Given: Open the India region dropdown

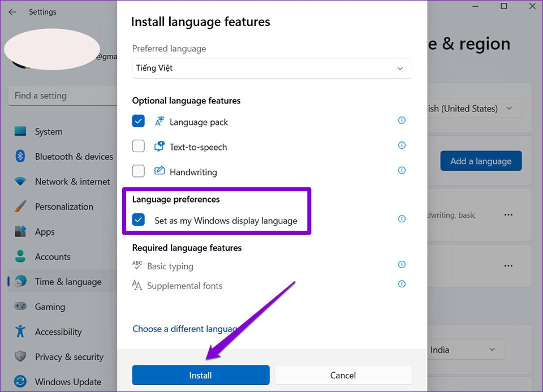Looking at the screenshot, I should click(x=466, y=350).
